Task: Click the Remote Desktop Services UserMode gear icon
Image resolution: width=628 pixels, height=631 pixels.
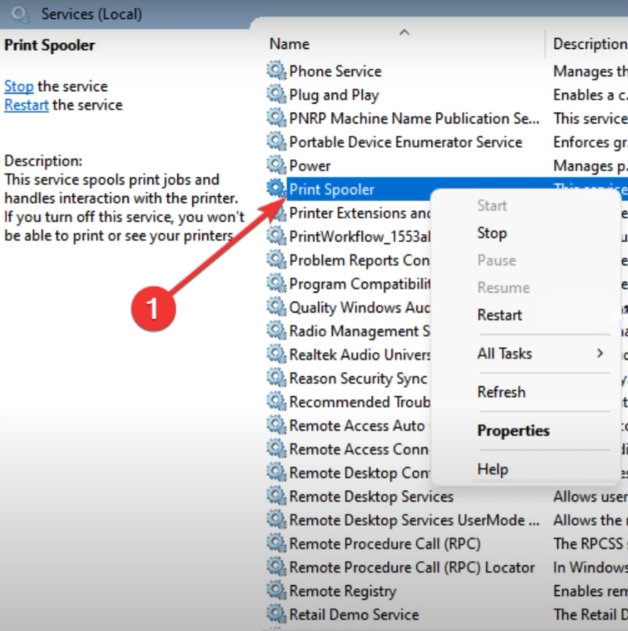Action: pos(276,520)
